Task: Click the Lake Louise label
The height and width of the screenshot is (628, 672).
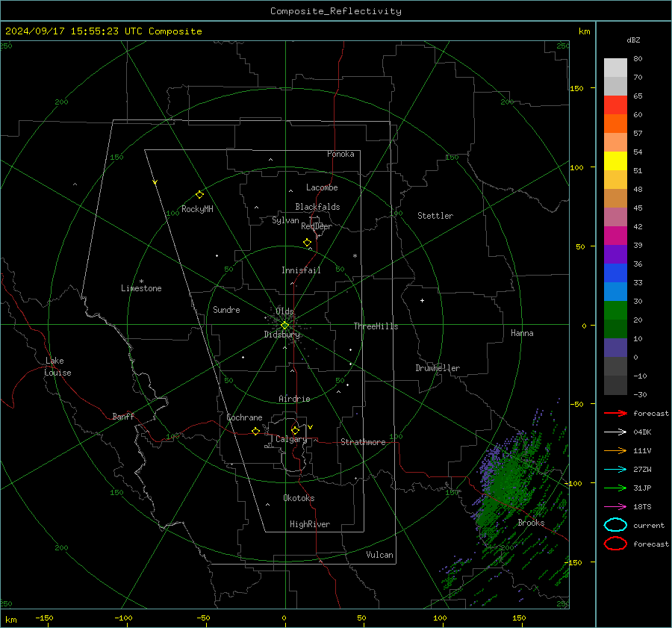Action: pyautogui.click(x=57, y=367)
